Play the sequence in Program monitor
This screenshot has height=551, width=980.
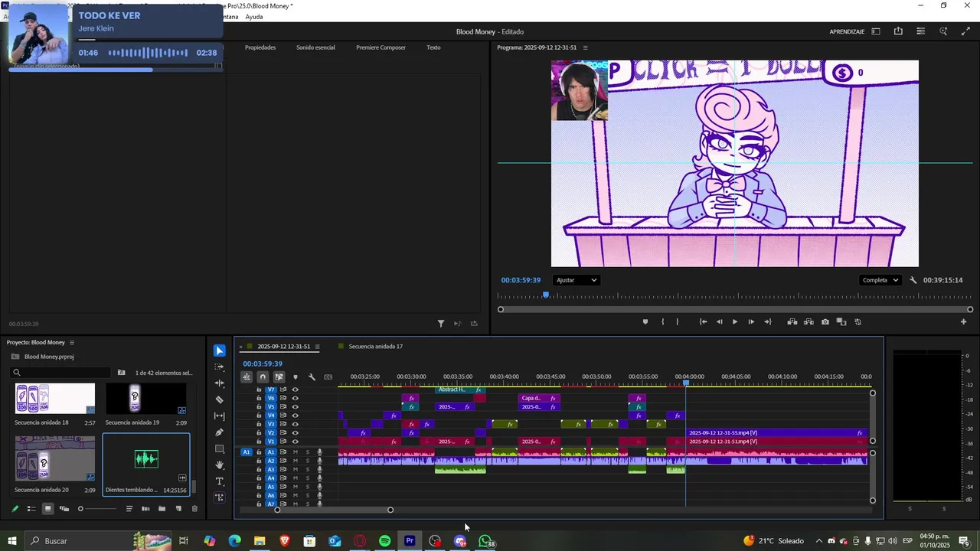(735, 322)
